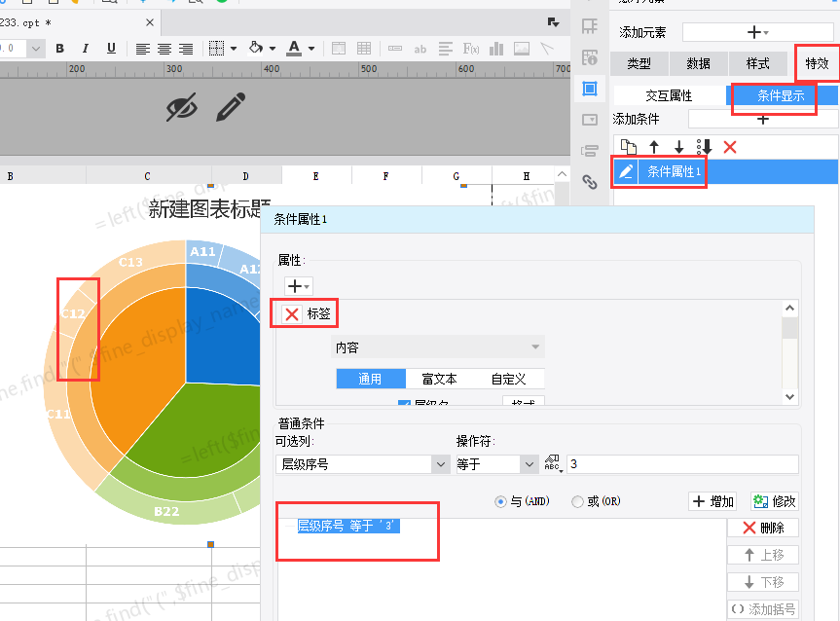Switch to the 类型 tab
This screenshot has height=621, width=840.
[639, 64]
